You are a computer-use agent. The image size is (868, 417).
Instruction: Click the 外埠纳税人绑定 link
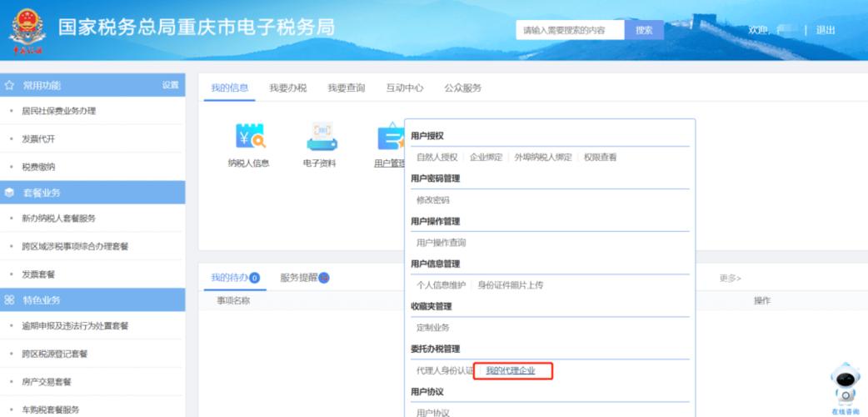(543, 158)
